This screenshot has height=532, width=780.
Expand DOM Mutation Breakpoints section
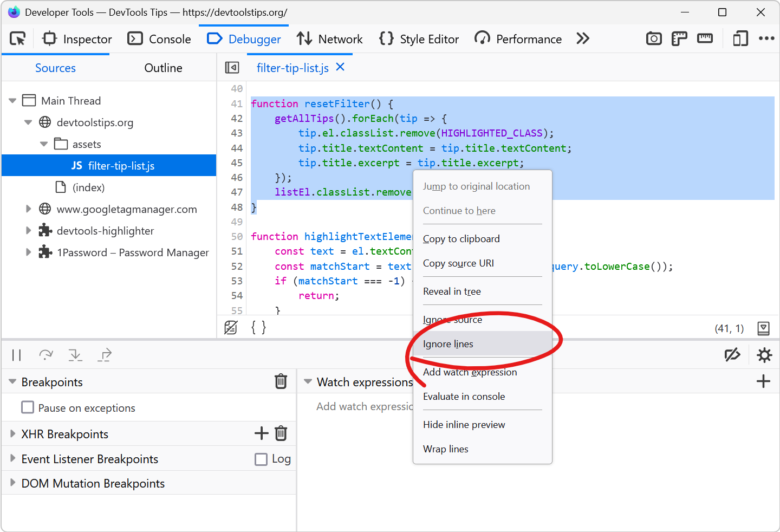[12, 483]
